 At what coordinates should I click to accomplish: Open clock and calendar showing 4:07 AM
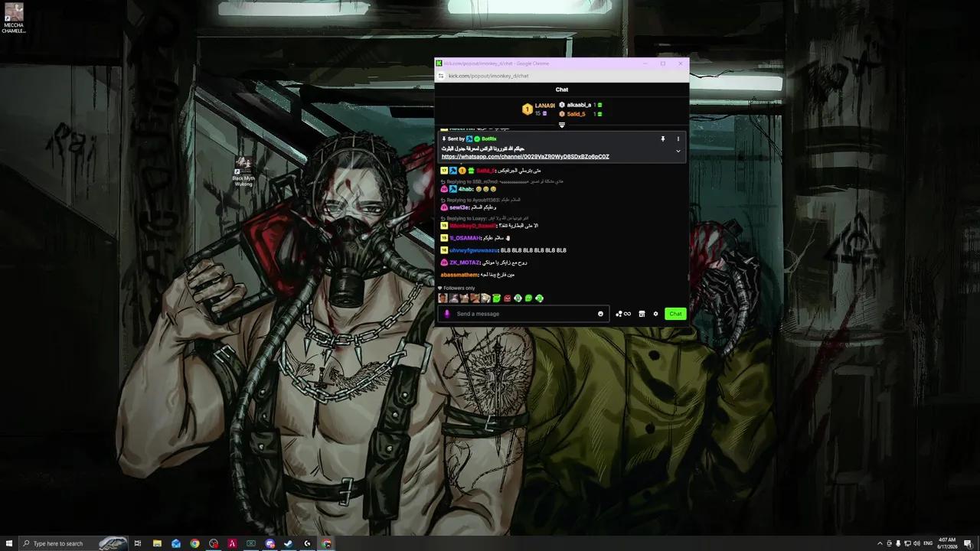pos(948,543)
